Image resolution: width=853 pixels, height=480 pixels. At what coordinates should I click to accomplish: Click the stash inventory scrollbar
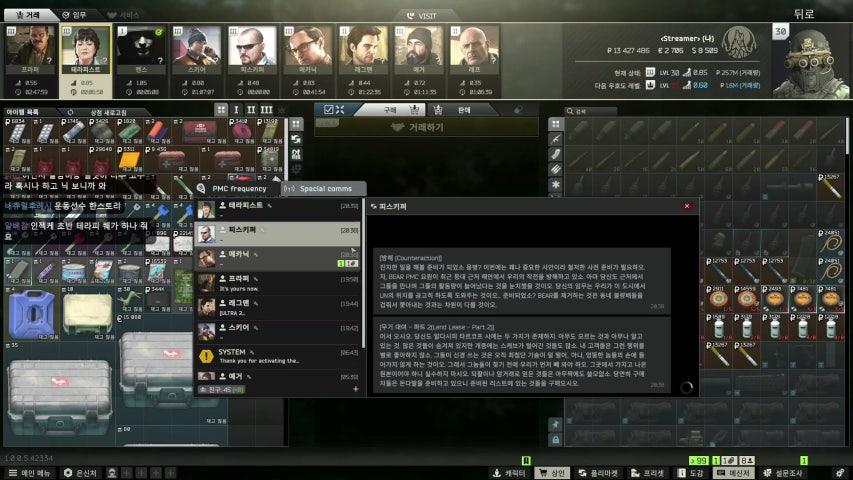click(848, 136)
